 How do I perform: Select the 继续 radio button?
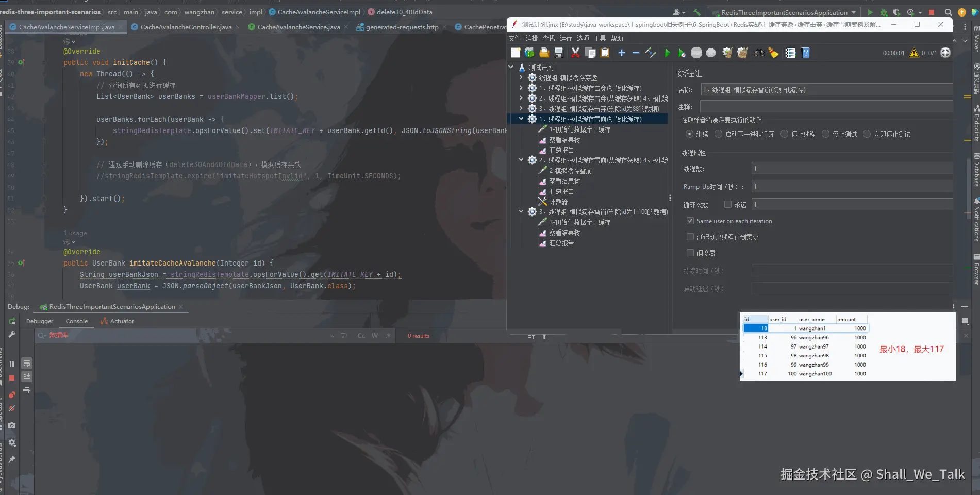(x=689, y=134)
